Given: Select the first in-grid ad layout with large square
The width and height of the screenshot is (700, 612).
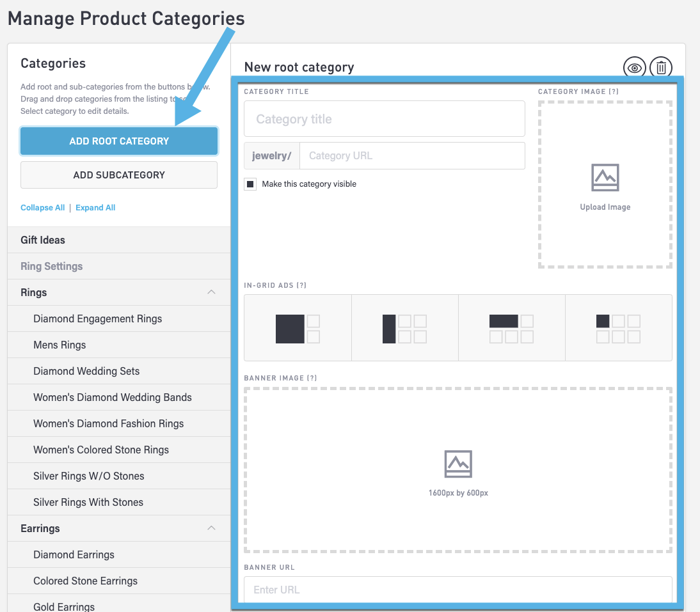Looking at the screenshot, I should coord(298,328).
